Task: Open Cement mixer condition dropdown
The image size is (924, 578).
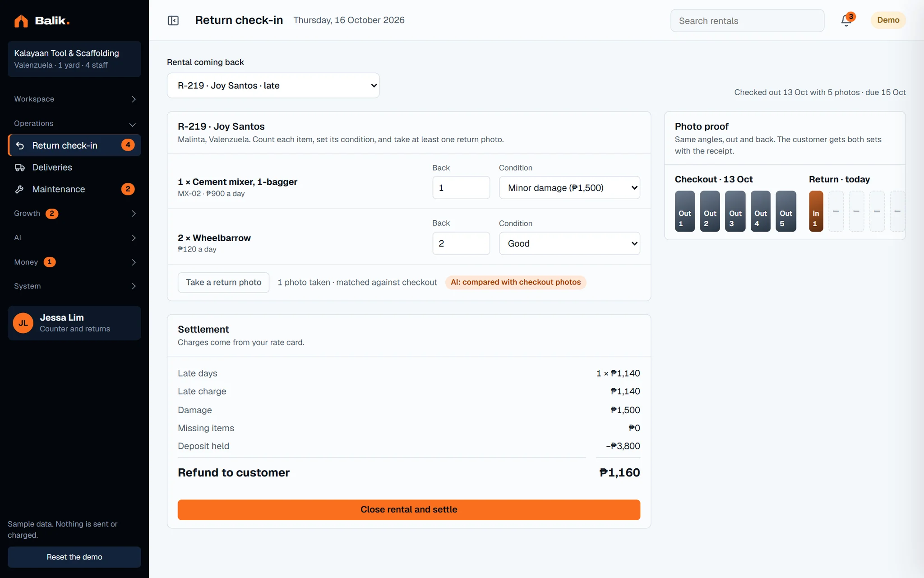Action: 569,187
